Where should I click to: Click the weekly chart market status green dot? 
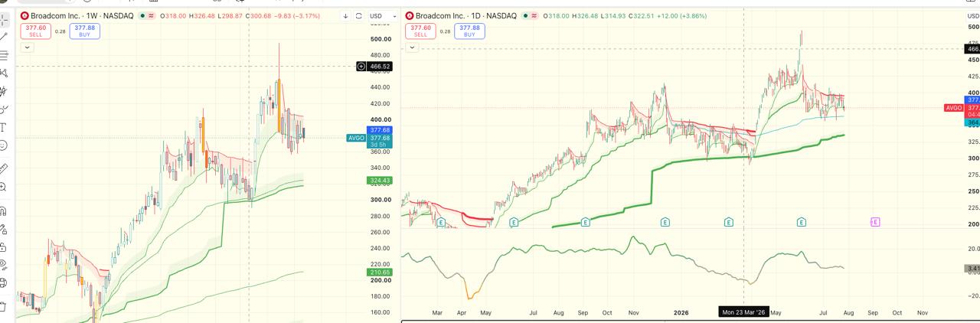[x=142, y=15]
